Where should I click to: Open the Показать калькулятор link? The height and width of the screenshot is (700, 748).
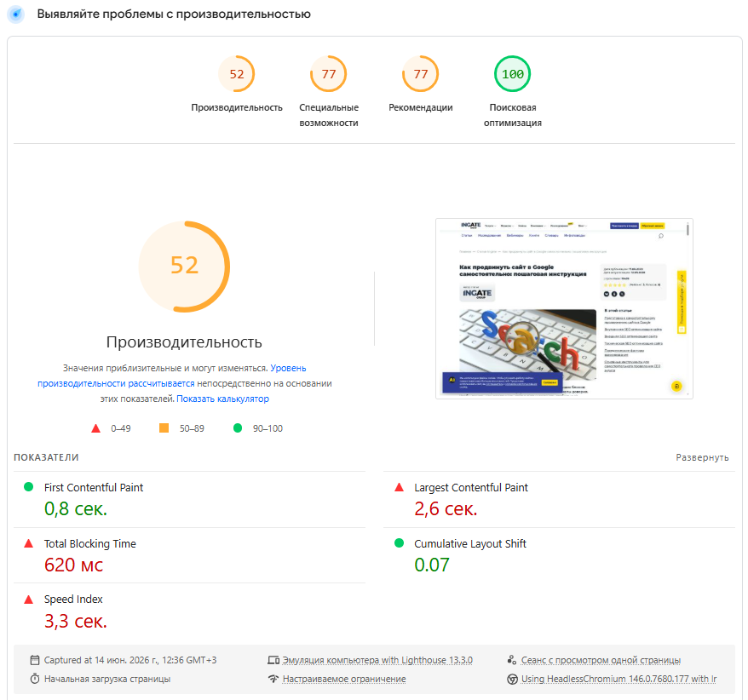[x=222, y=399]
